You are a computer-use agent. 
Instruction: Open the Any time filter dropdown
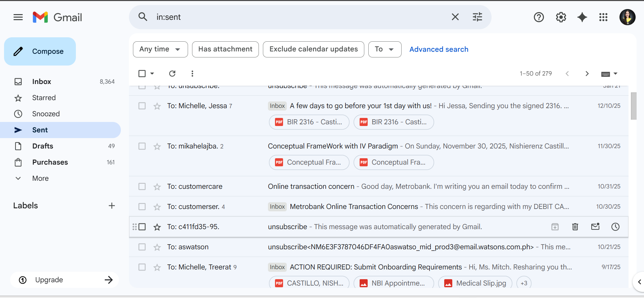point(160,49)
